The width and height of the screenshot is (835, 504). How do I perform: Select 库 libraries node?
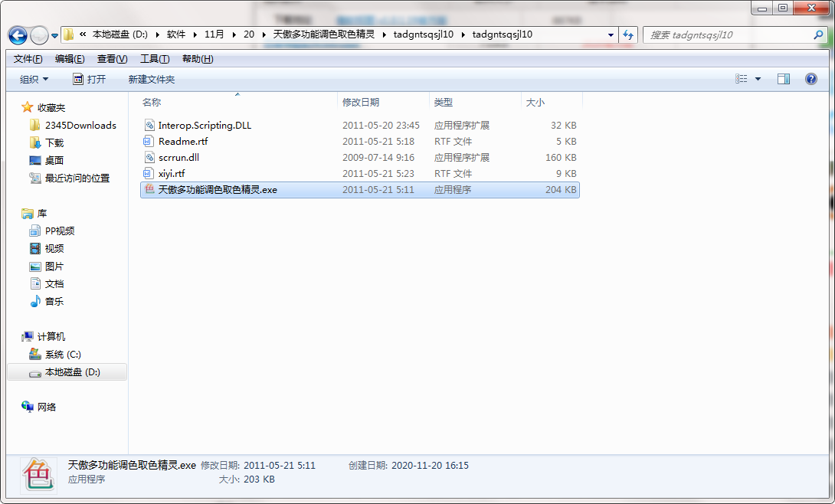(42, 214)
